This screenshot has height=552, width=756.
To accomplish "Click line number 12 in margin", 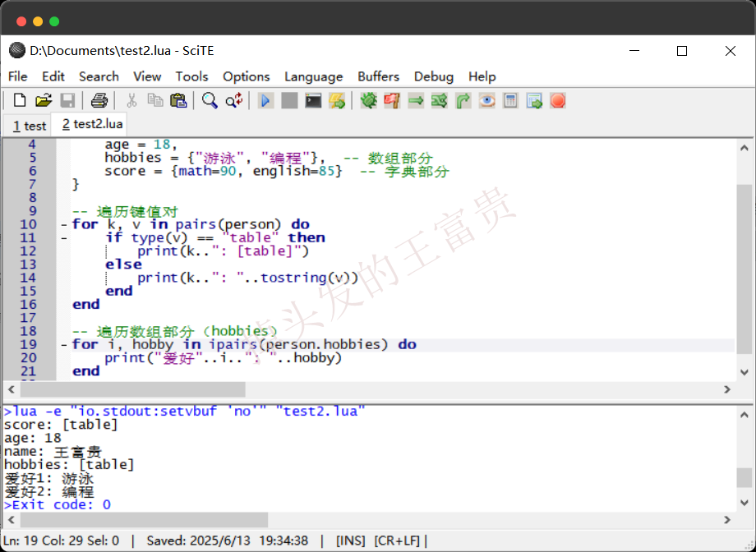I will click(x=28, y=251).
